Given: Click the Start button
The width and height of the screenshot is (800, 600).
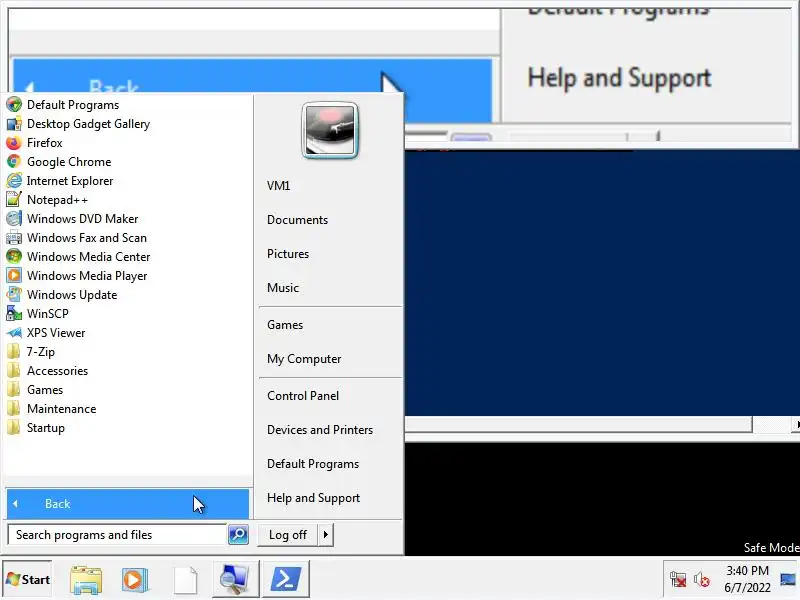Looking at the screenshot, I should (28, 580).
